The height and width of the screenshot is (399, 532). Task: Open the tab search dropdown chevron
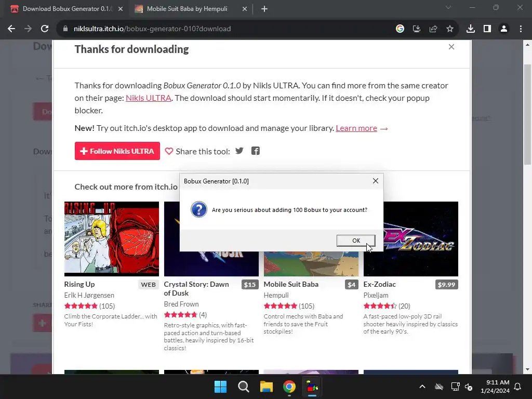(448, 7)
